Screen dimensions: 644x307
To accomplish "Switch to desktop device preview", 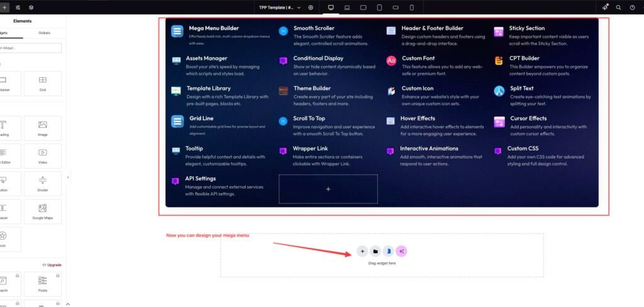I will click(331, 8).
